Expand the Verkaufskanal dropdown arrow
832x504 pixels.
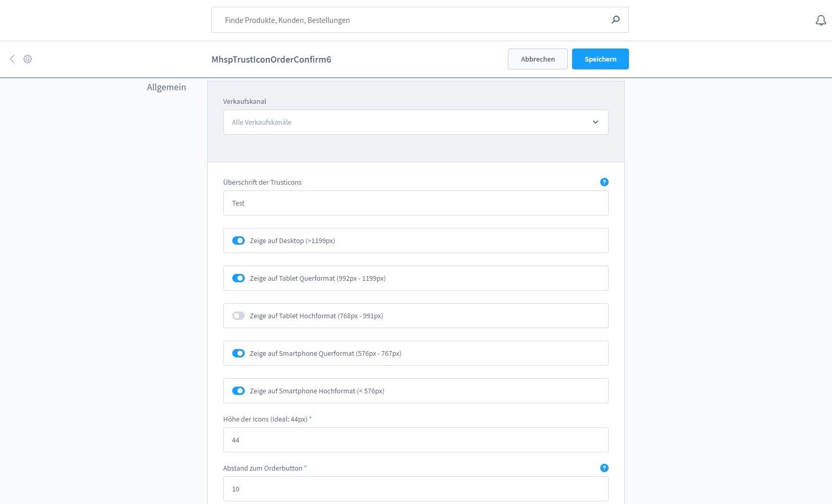pos(595,122)
